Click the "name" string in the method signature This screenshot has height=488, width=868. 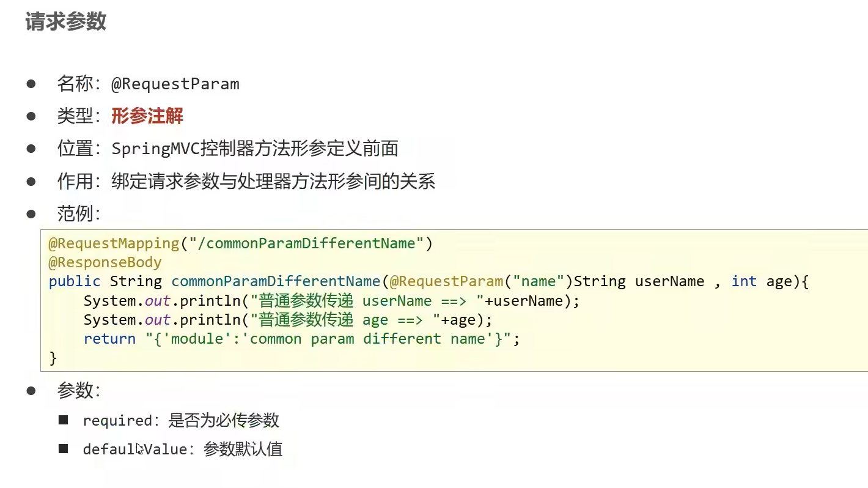pyautogui.click(x=539, y=281)
